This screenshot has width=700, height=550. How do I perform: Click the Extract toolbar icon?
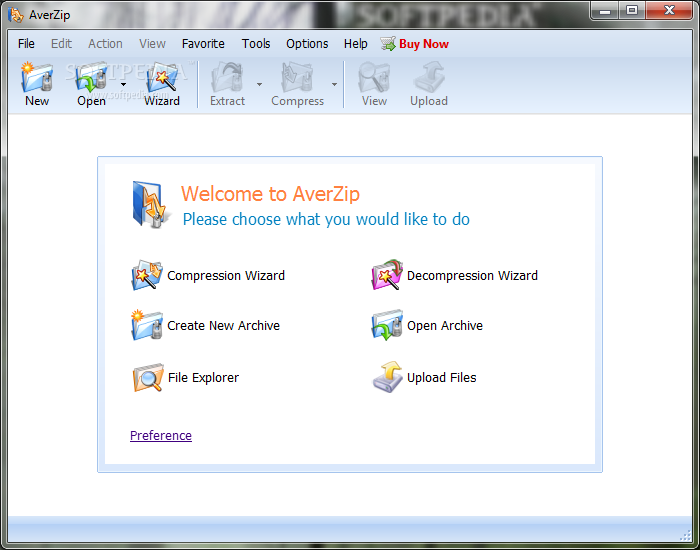click(227, 77)
